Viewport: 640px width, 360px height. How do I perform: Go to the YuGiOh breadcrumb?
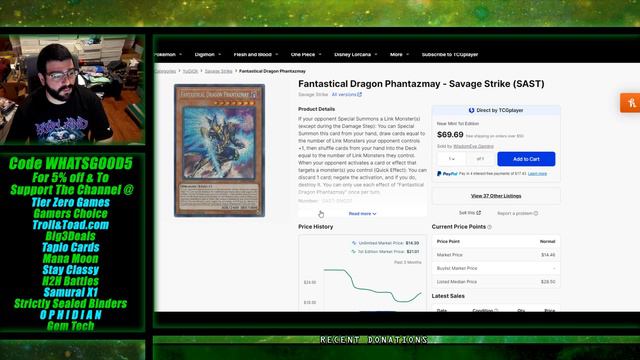tap(190, 71)
